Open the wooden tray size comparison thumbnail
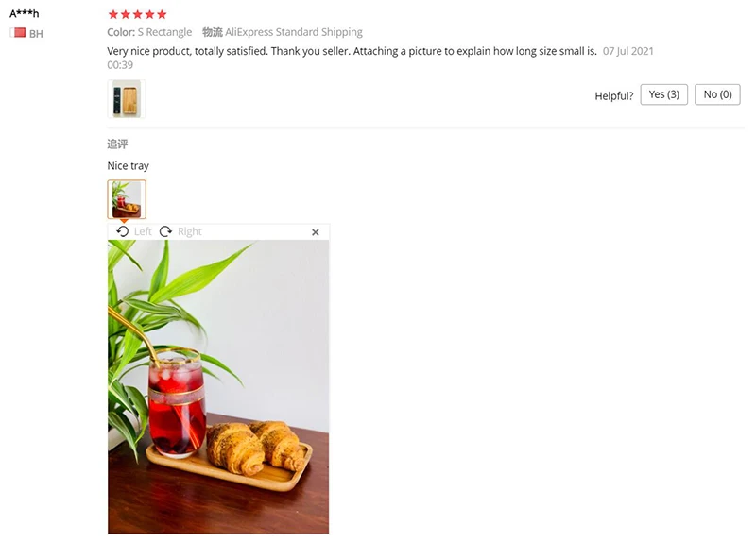The image size is (756, 542). click(x=127, y=99)
